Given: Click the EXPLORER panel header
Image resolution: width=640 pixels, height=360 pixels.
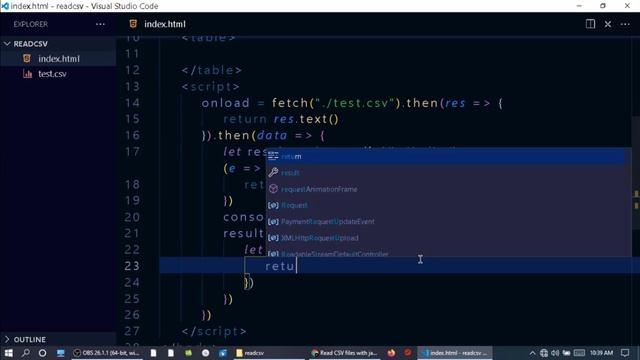Looking at the screenshot, I should [x=31, y=24].
